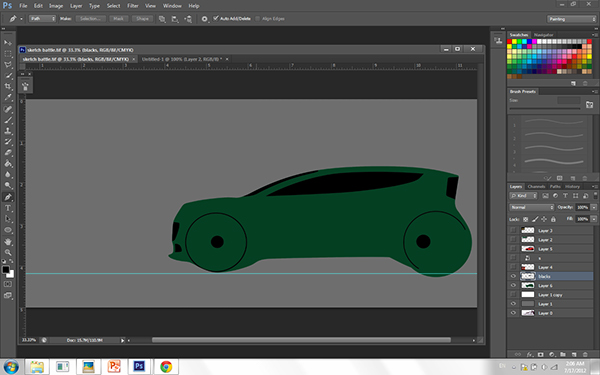Hide Layer 0 visibility
This screenshot has height=375, width=600.
click(513, 313)
